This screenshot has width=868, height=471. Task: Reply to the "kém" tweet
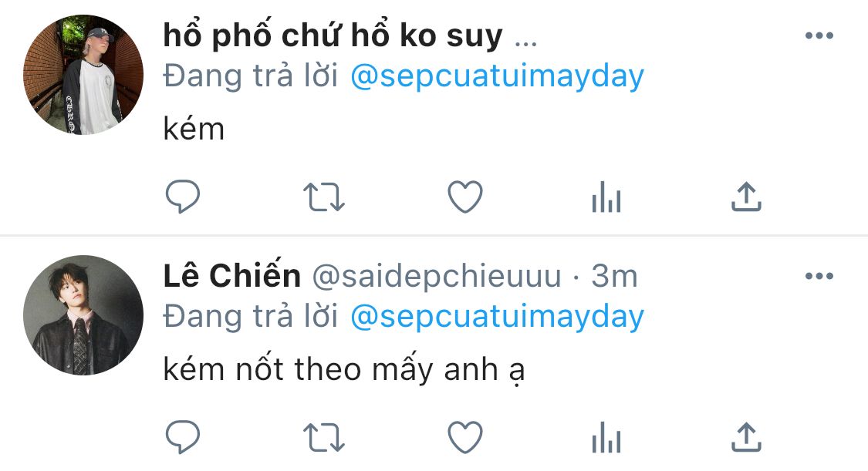[183, 197]
